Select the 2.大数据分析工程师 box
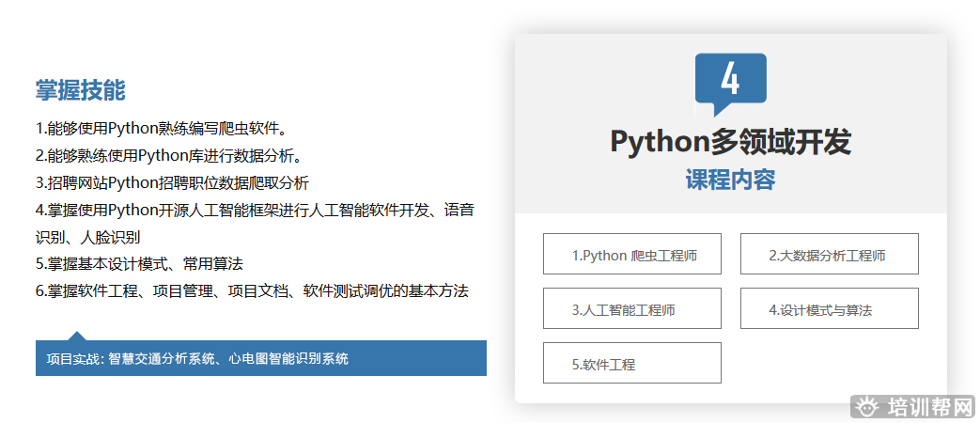 (x=830, y=254)
